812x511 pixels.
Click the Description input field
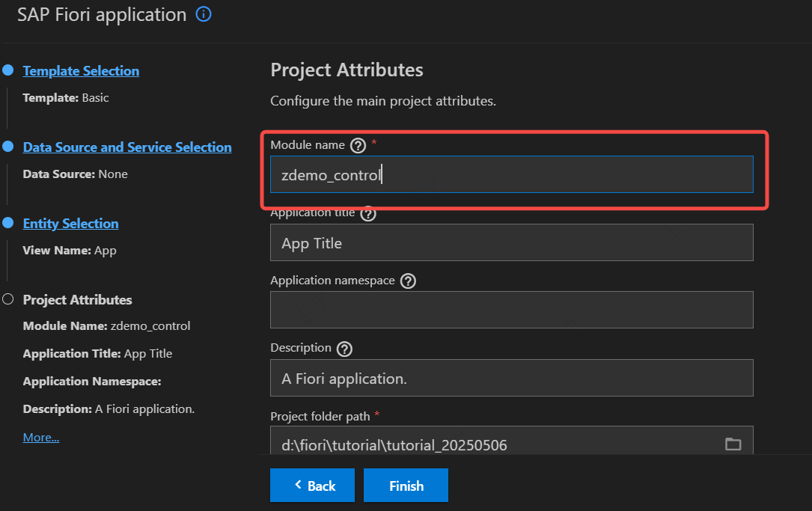coord(511,379)
